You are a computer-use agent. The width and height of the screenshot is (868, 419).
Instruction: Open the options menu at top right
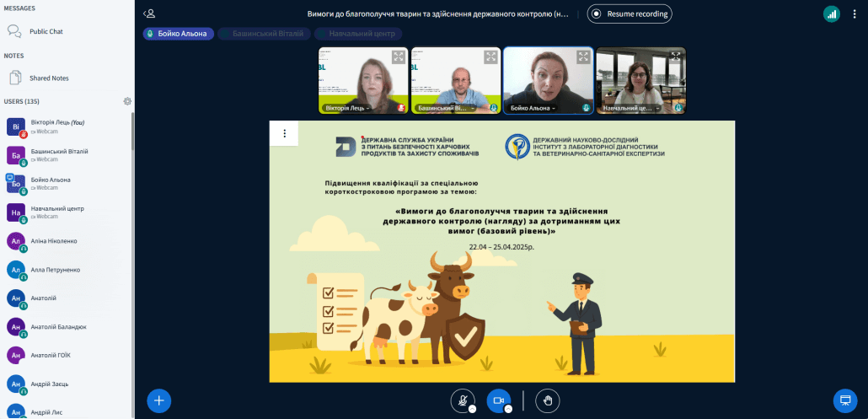point(855,13)
